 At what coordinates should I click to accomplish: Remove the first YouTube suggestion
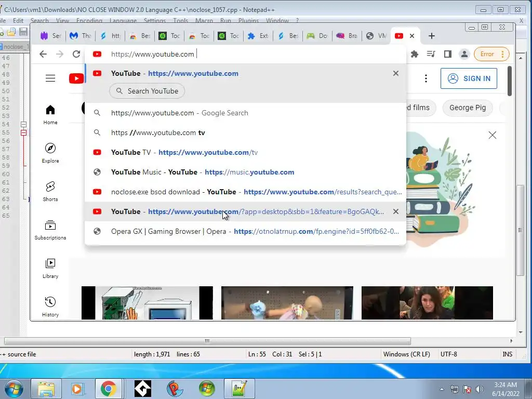click(395, 73)
